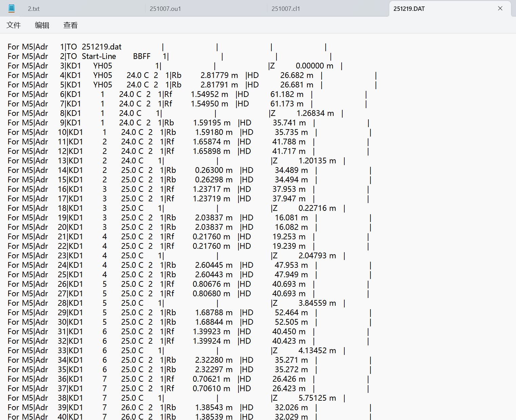Click the BBFF text in line 2

(x=142, y=56)
